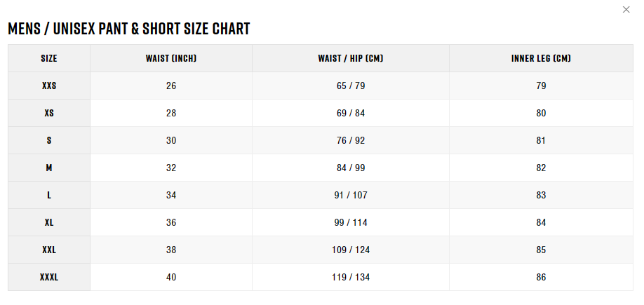Click the WAIST (INCH) column header
The height and width of the screenshot is (305, 644).
pos(171,58)
